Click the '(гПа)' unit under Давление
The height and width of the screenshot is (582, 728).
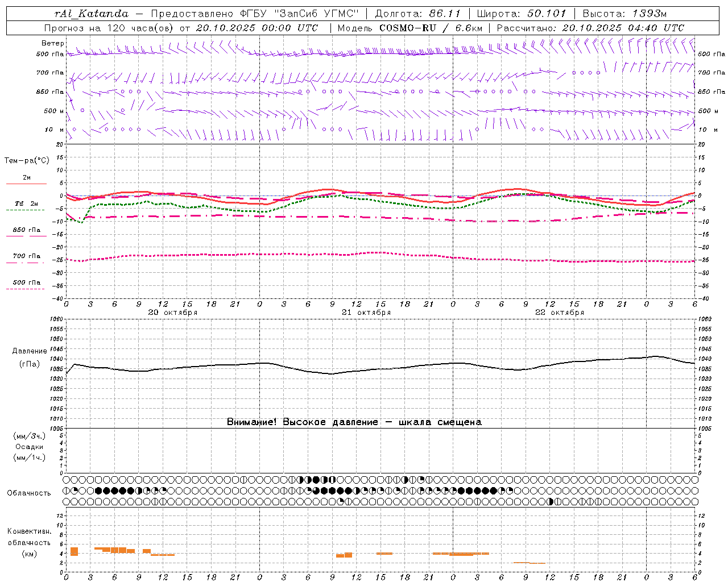[30, 364]
